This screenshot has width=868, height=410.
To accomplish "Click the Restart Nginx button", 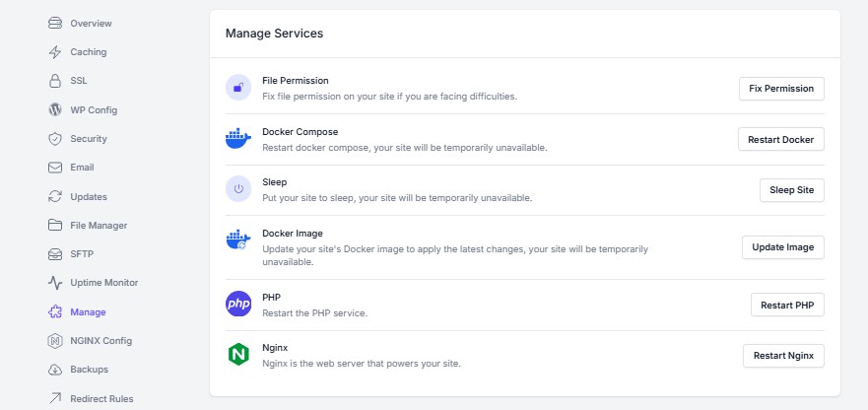I will click(783, 356).
